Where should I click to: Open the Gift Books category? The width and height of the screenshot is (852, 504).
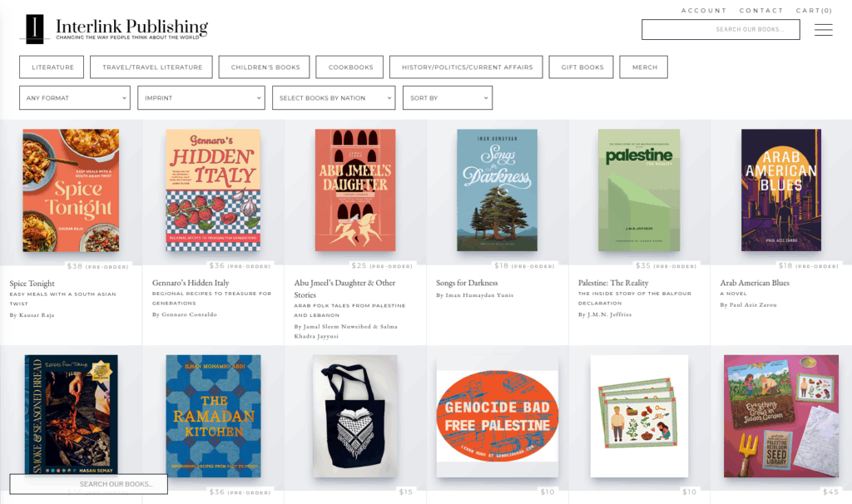(582, 67)
